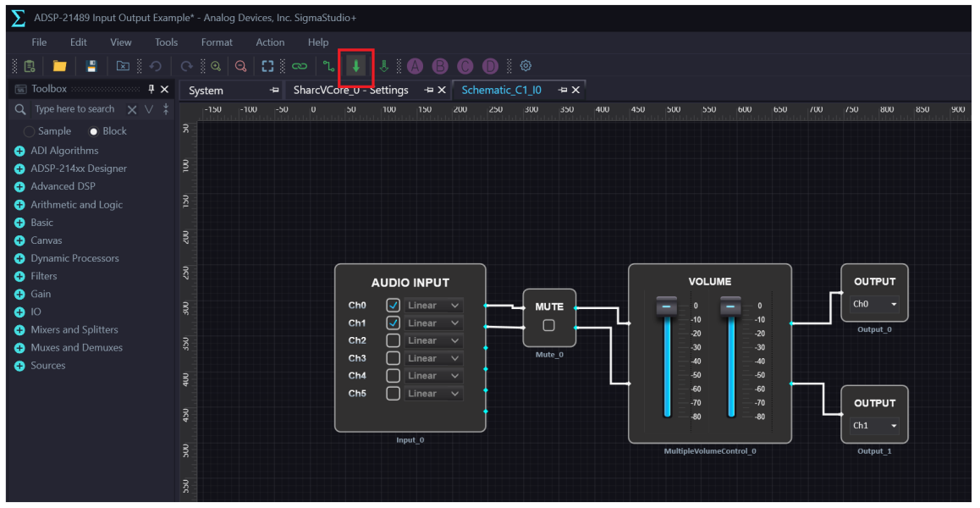Open settings gear in toolbar
The height and width of the screenshot is (508, 980).
[x=526, y=66]
